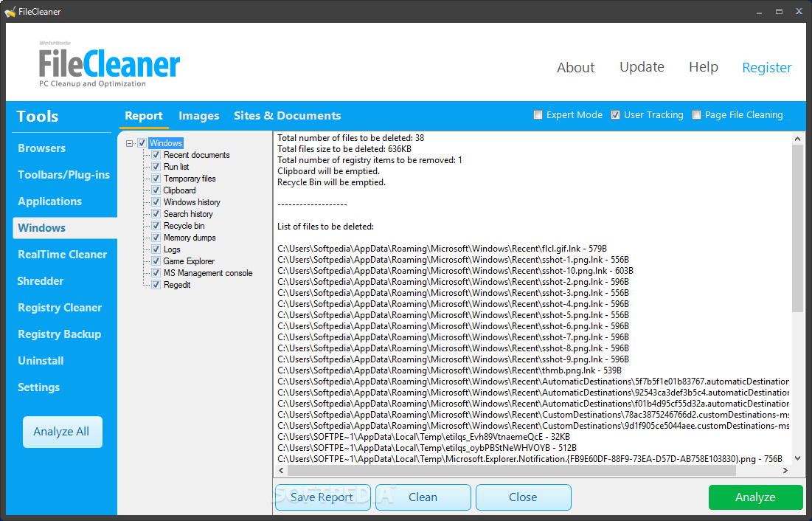812x521 pixels.
Task: Open the About page
Action: click(x=575, y=67)
